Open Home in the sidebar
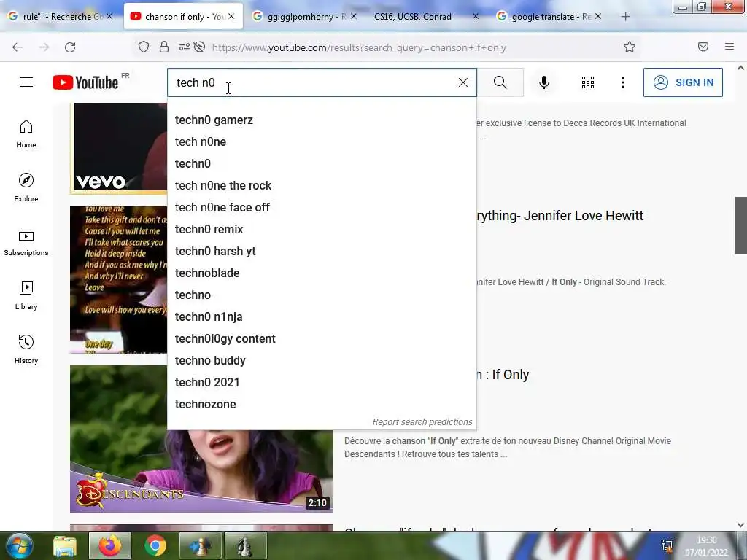The image size is (747, 560). (x=26, y=134)
